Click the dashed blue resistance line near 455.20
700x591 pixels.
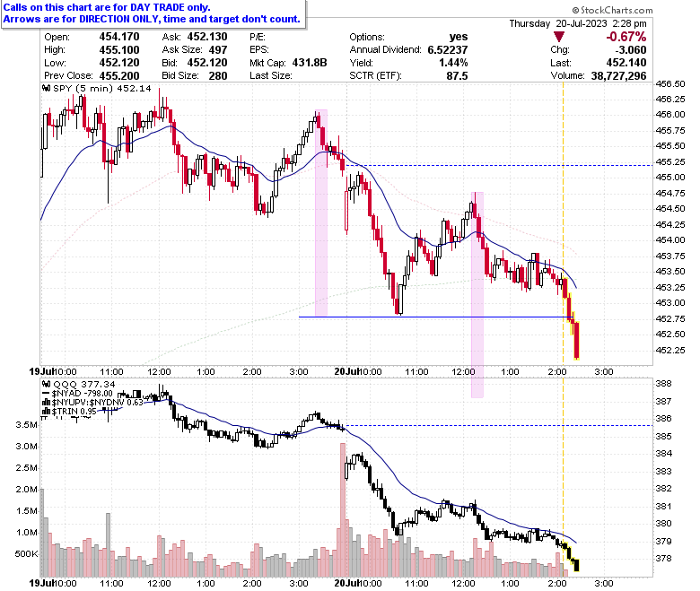coord(499,166)
